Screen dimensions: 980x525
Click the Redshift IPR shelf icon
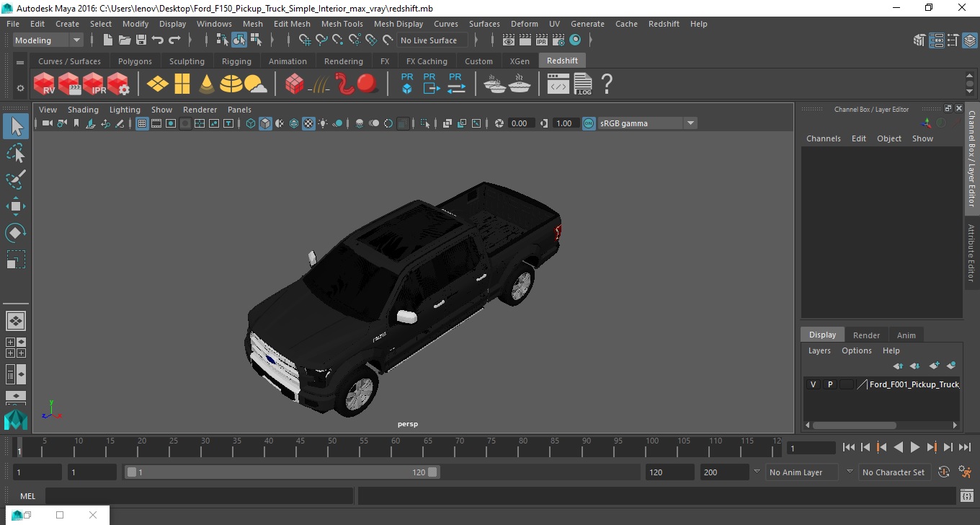(x=94, y=84)
